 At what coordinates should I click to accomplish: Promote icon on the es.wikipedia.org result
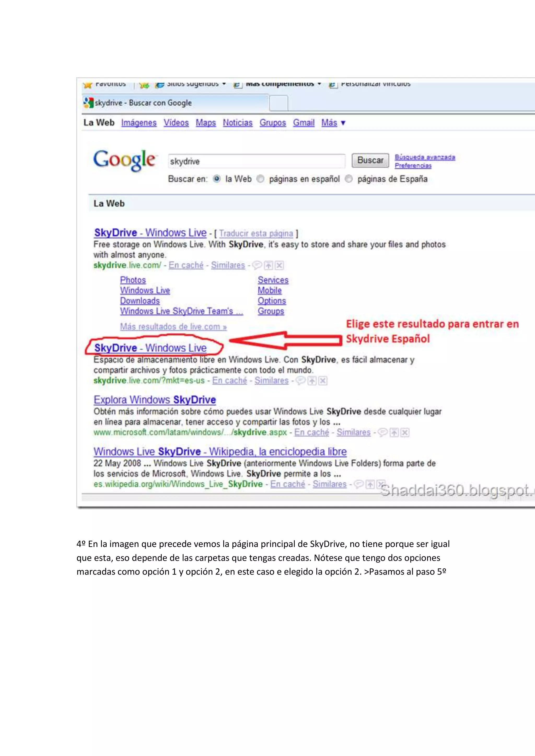[370, 484]
